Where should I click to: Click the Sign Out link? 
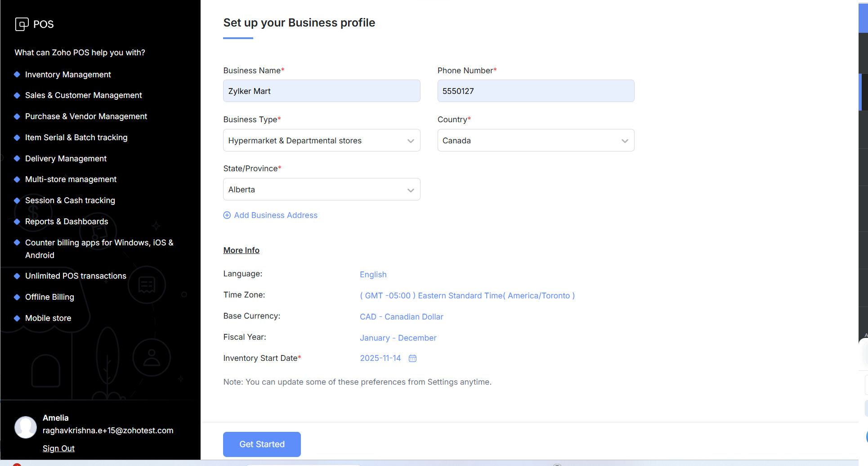coord(58,448)
